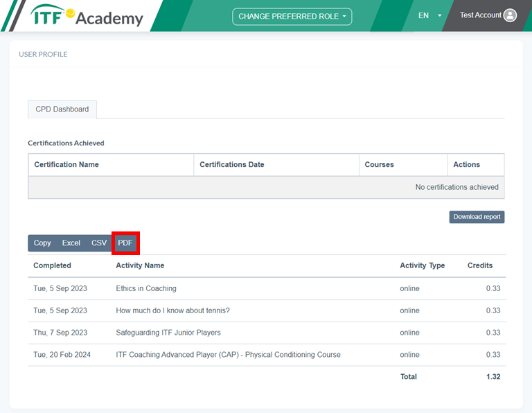
Task: Click the Actions column header
Action: pyautogui.click(x=476, y=165)
